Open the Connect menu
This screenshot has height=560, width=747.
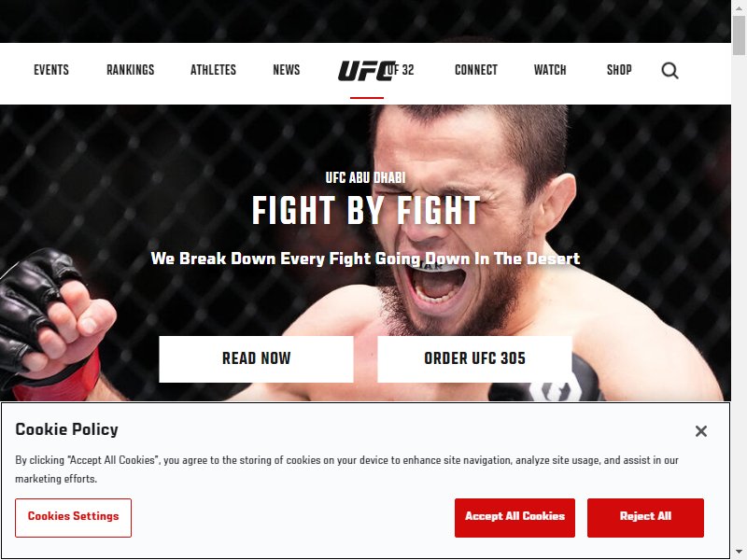click(x=476, y=70)
